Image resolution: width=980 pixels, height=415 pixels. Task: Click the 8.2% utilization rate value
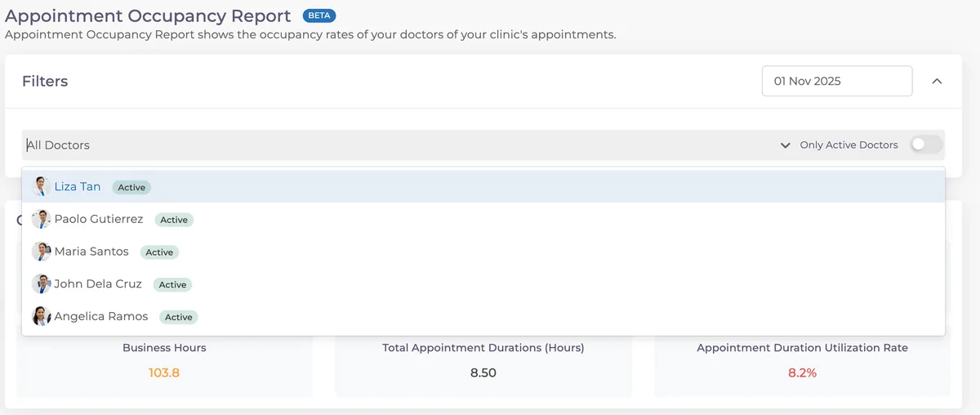pyautogui.click(x=802, y=373)
